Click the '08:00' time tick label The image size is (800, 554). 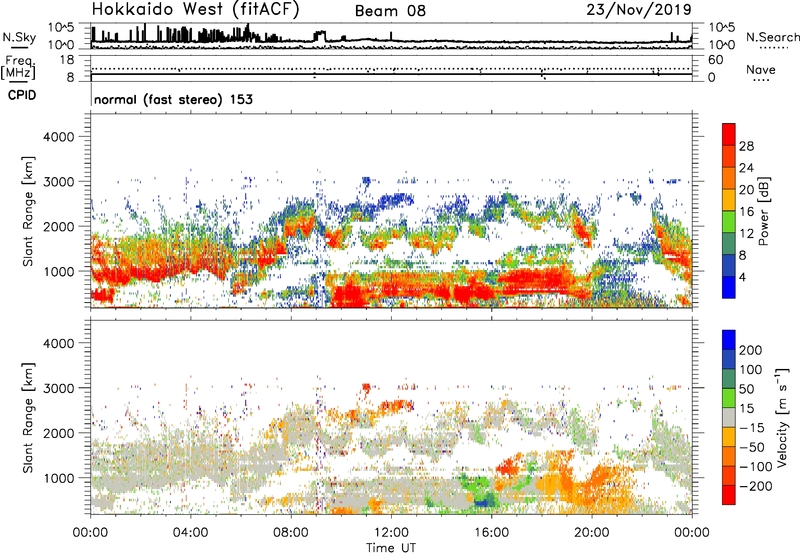tap(291, 533)
